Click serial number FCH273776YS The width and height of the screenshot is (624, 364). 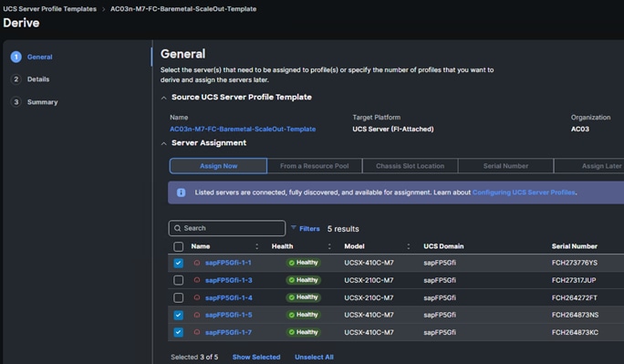coord(574,263)
